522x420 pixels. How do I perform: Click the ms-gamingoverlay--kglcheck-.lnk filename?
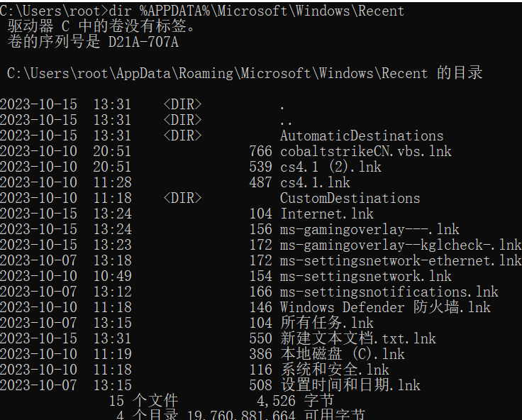[401, 245]
